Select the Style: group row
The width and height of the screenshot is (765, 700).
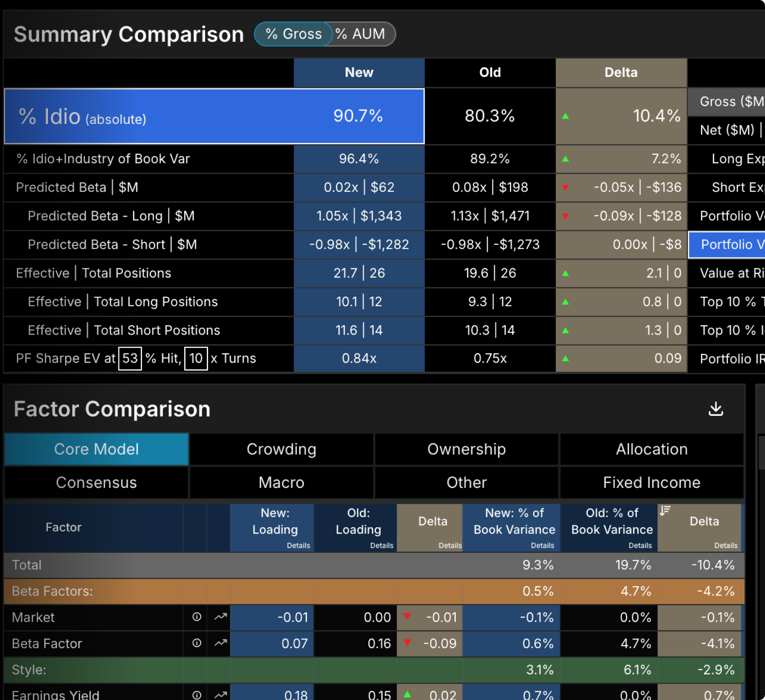coord(374,670)
